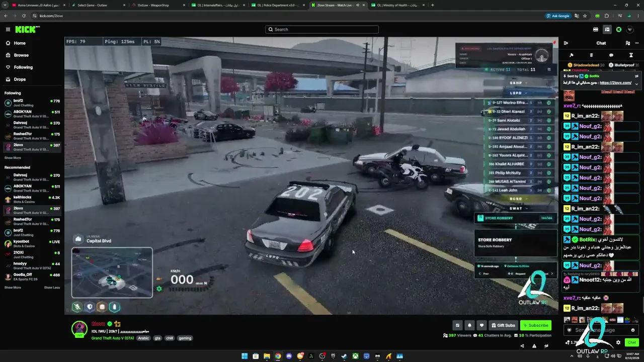Share the stream via share icon

coord(522,346)
